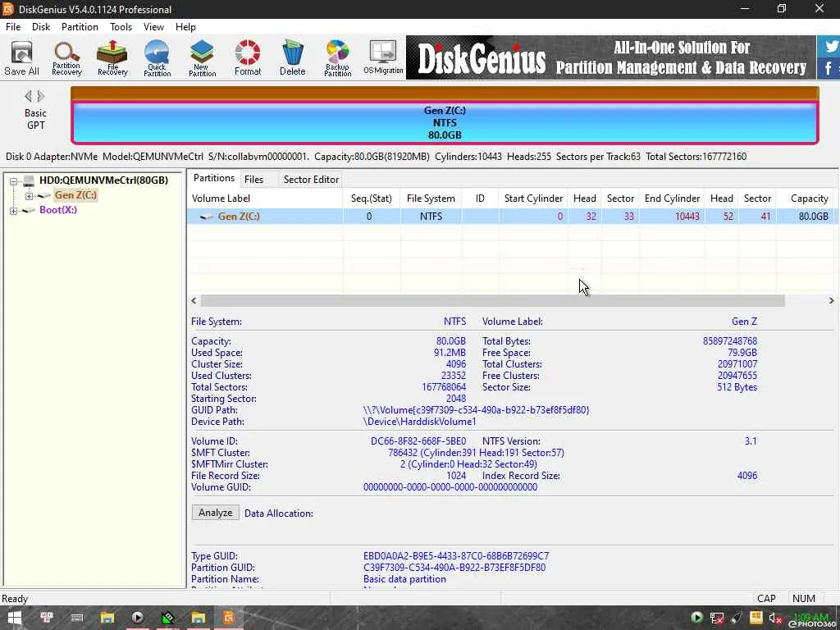
Task: Click the GUID Path volume value
Action: click(476, 410)
